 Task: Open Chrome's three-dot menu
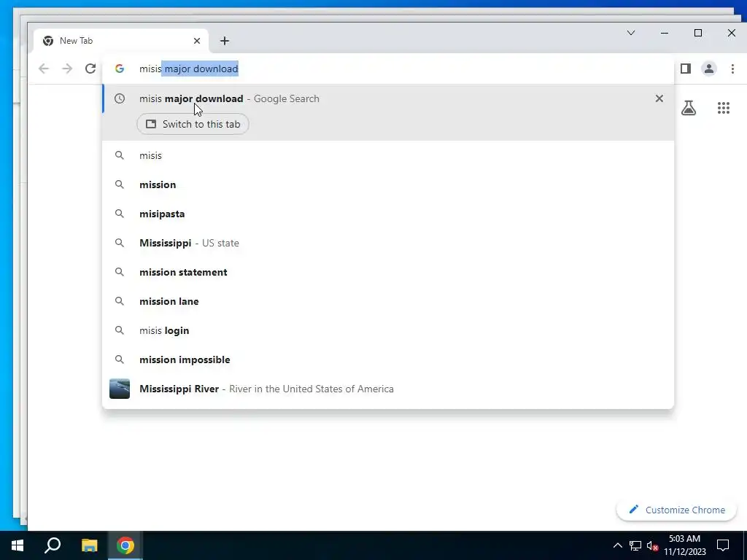[x=732, y=69]
